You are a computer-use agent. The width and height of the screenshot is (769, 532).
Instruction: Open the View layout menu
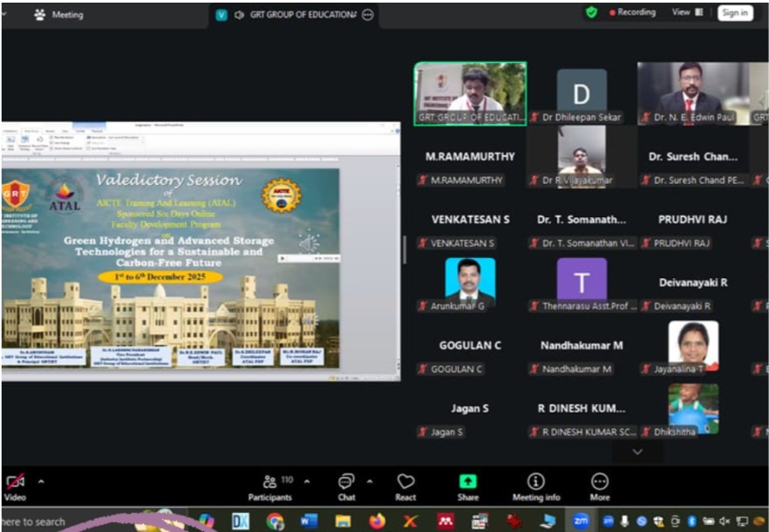click(x=687, y=12)
